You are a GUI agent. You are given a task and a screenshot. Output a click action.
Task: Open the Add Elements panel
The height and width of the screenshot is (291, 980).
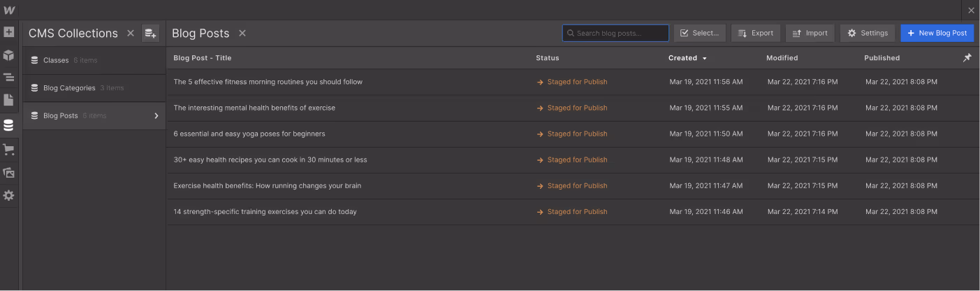click(x=8, y=32)
